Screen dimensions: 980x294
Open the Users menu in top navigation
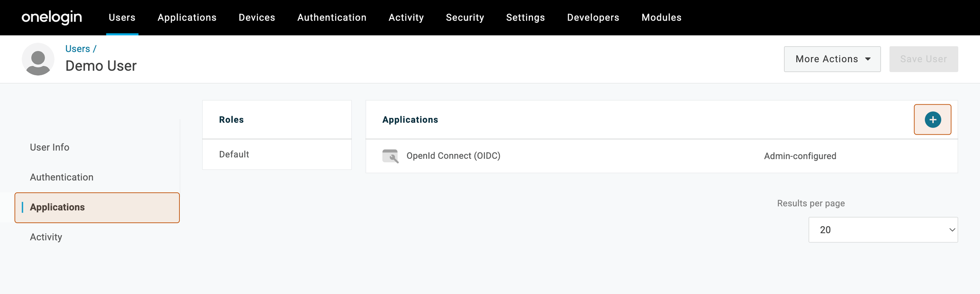click(122, 18)
